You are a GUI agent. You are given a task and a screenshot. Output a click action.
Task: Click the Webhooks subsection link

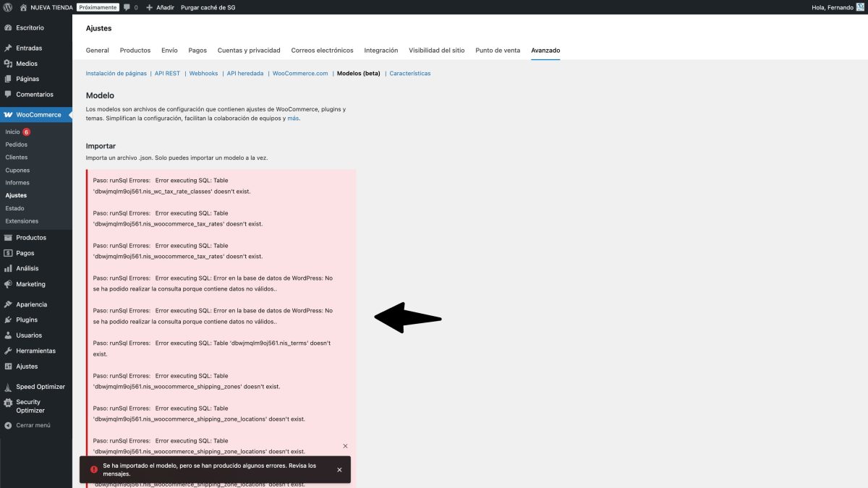[203, 74]
